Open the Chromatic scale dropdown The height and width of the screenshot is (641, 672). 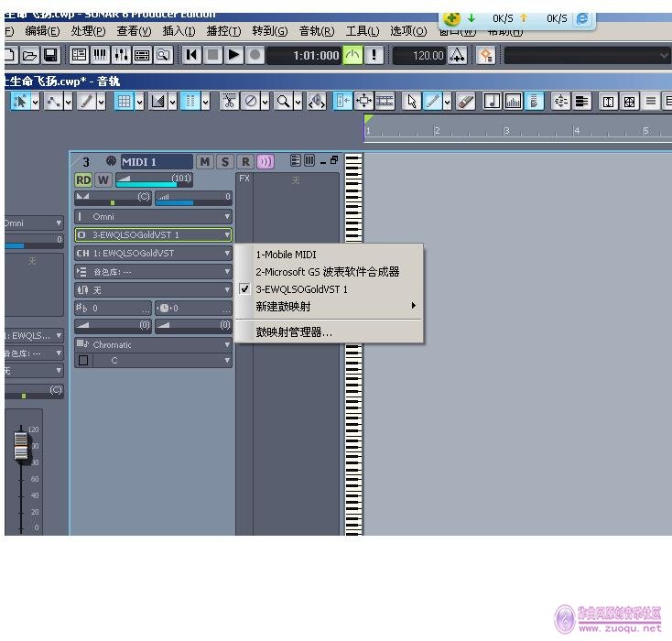click(154, 344)
